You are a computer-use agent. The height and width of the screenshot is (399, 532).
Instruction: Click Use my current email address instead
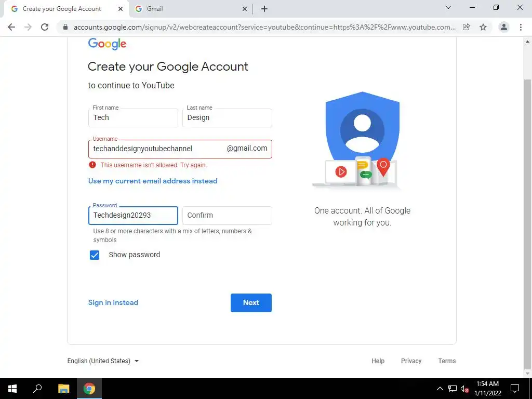153,181
